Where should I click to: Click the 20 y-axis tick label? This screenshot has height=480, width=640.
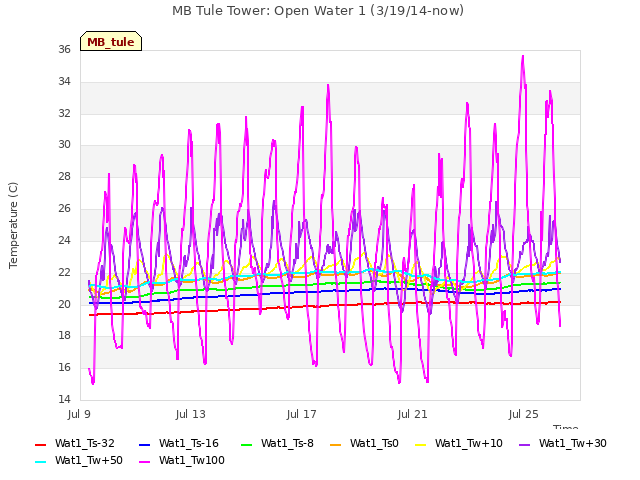click(x=64, y=304)
